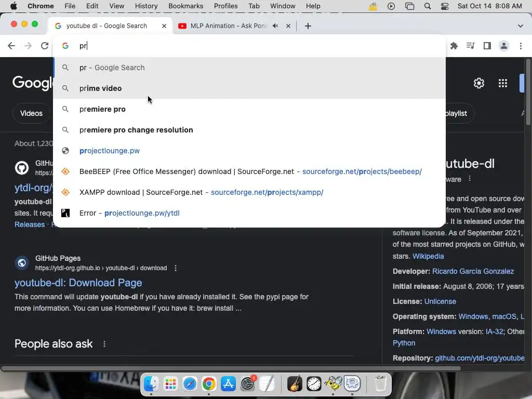This screenshot has width=532, height=399.
Task: Click the horizontal page scrollbar
Action: pyautogui.click(x=231, y=368)
